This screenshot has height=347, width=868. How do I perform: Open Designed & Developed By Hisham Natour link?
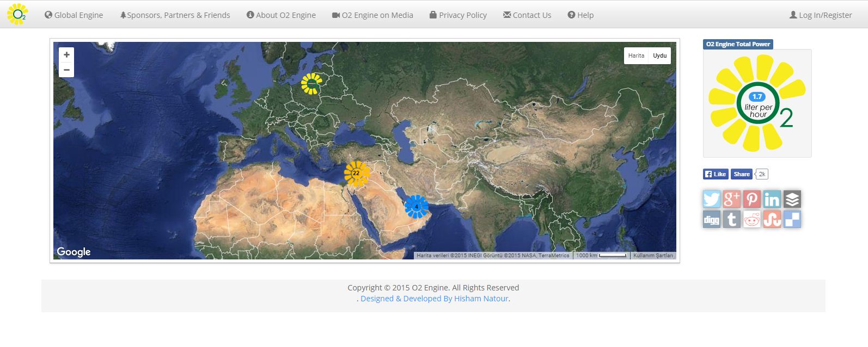[x=435, y=299]
